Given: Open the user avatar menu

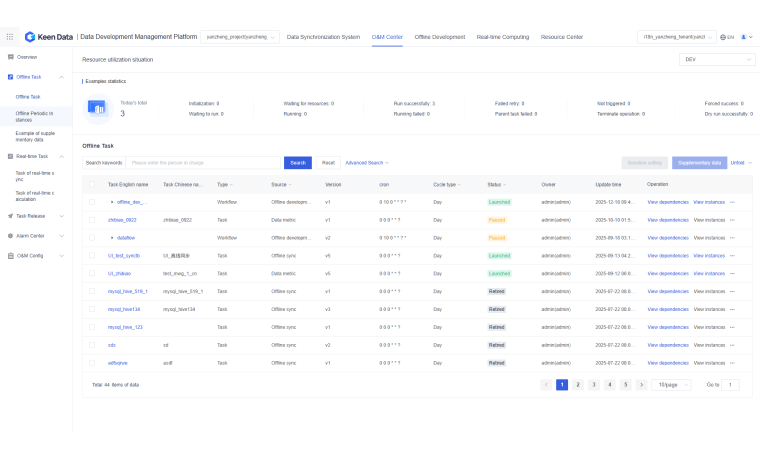Looking at the screenshot, I should (x=745, y=37).
